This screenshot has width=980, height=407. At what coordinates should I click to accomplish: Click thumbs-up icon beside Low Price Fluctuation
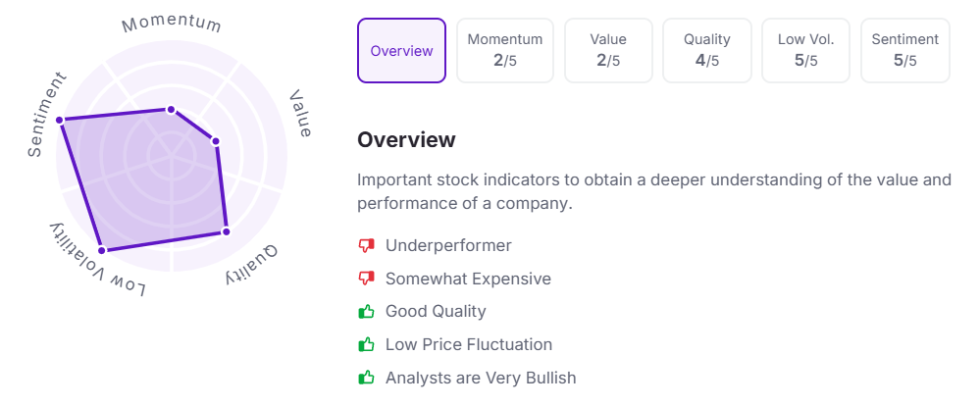click(x=367, y=344)
